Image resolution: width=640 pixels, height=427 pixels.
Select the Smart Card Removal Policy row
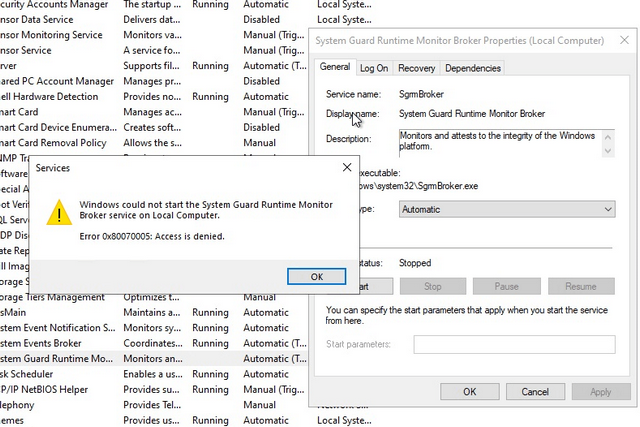pyautogui.click(x=153, y=143)
